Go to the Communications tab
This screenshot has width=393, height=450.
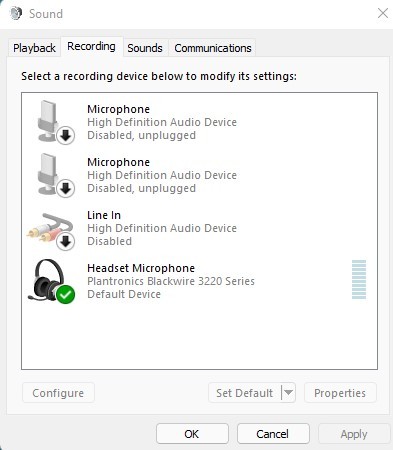(x=213, y=48)
